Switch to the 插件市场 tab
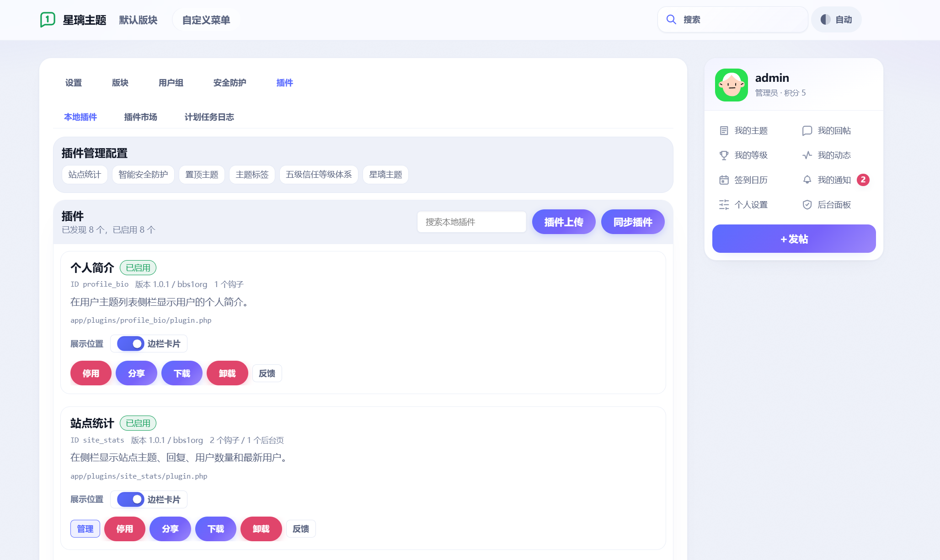Viewport: 940px width, 560px height. click(x=141, y=117)
